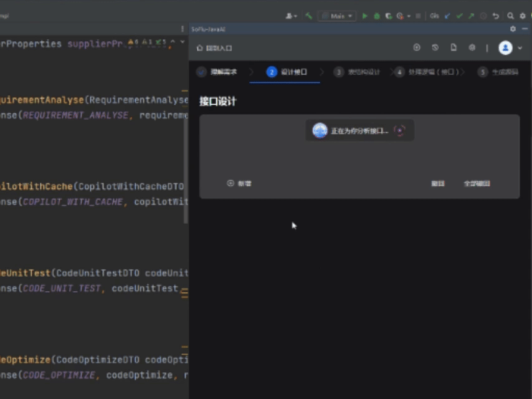The height and width of the screenshot is (399, 532).
Task: Click SoFlu-JavaAI tool window title
Action: [x=208, y=29]
